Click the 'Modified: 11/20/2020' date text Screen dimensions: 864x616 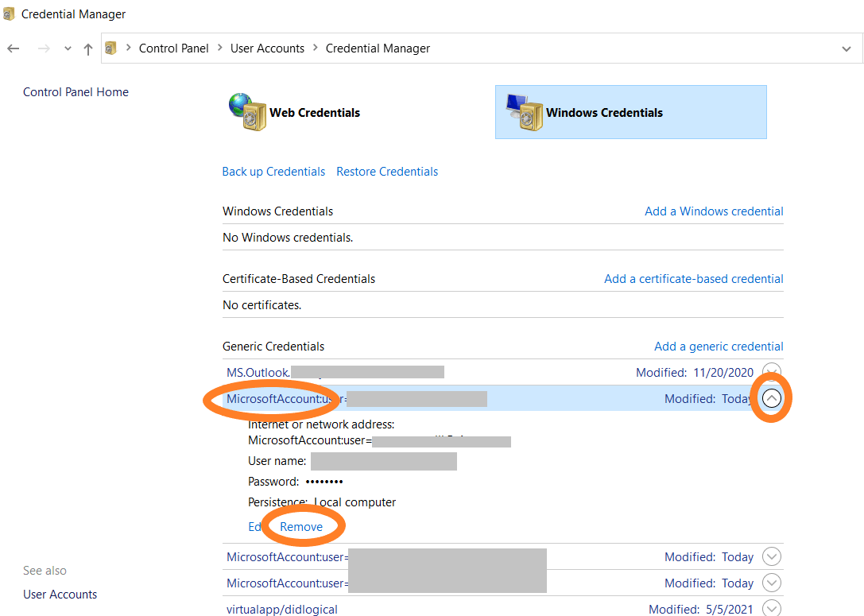(695, 373)
